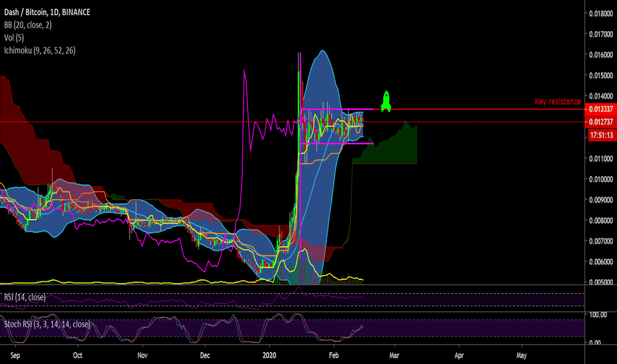Click the 0.016000 price axis value
Viewport: 617px width, 364px height.
[x=601, y=55]
